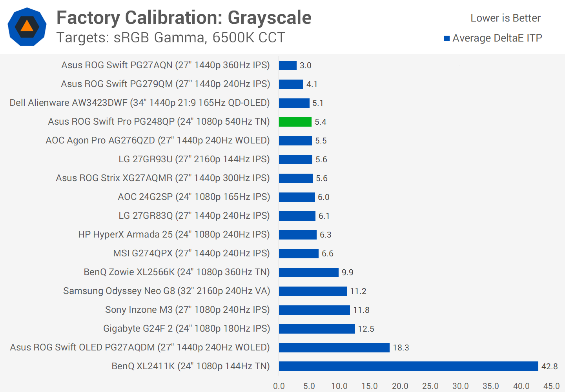Click the Lower is Better text
The width and height of the screenshot is (565, 392).
tap(505, 18)
